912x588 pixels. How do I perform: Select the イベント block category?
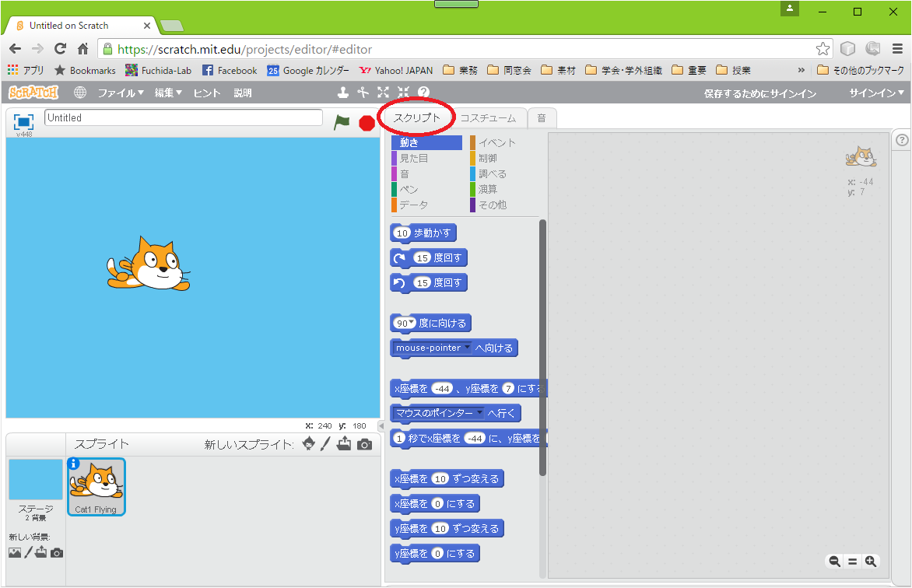point(496,142)
